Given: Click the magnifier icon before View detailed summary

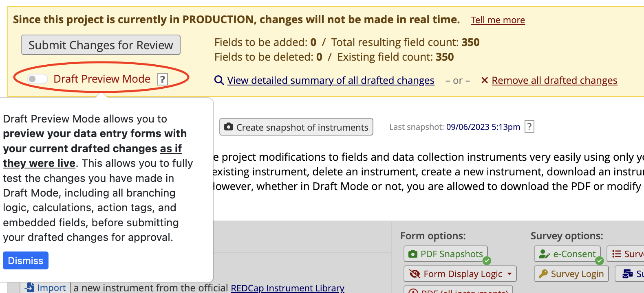Looking at the screenshot, I should pos(219,81).
